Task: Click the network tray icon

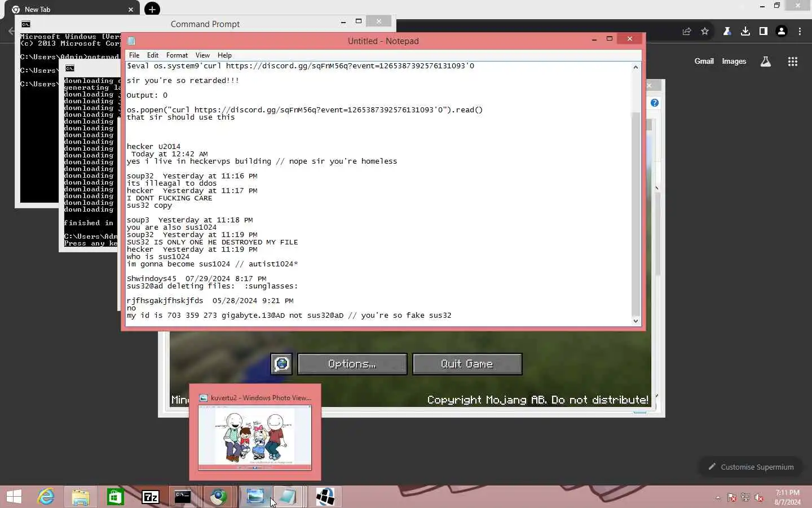Action: click(745, 497)
